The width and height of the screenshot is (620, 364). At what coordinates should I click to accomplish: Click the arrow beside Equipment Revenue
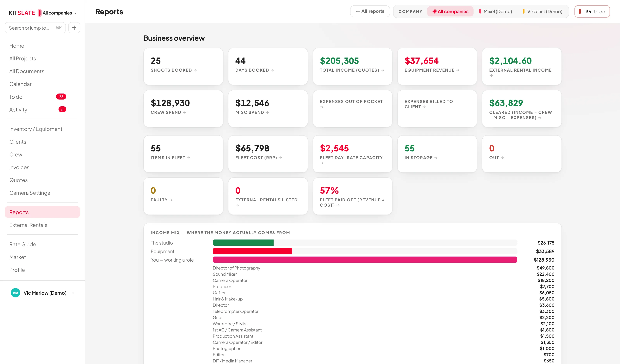pos(458,70)
